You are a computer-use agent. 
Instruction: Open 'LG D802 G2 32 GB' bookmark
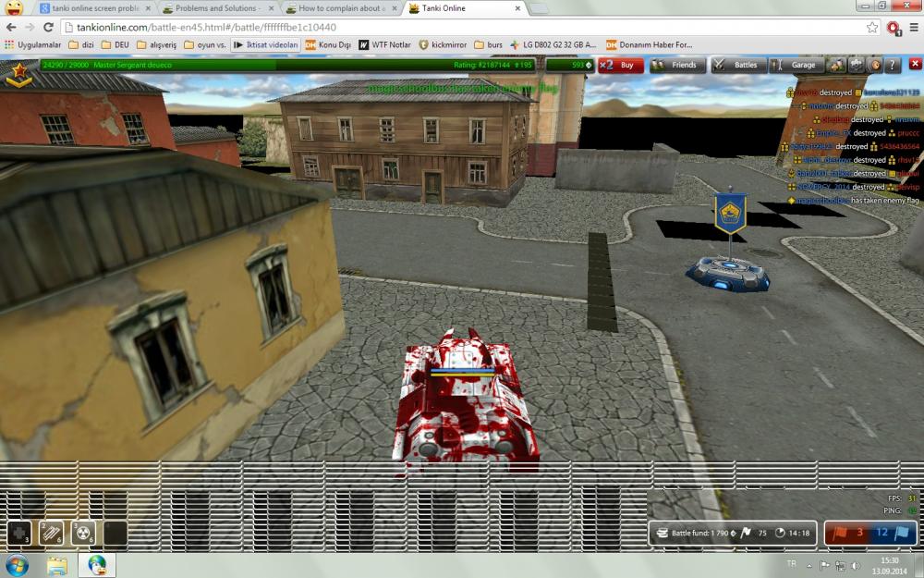click(553, 44)
